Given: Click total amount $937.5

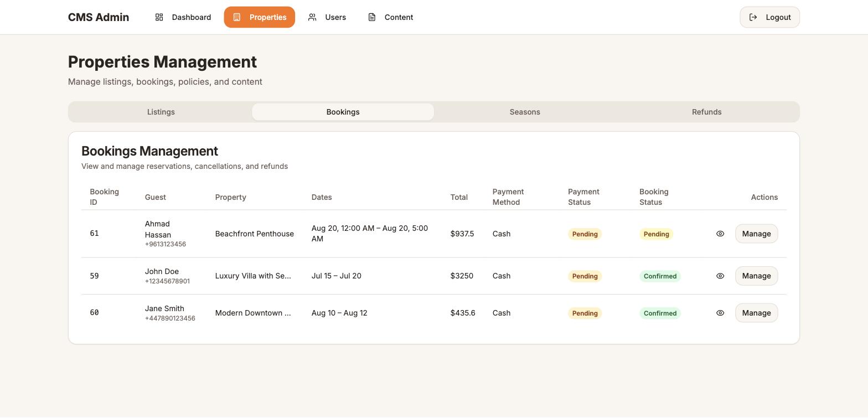Looking at the screenshot, I should click(462, 234).
